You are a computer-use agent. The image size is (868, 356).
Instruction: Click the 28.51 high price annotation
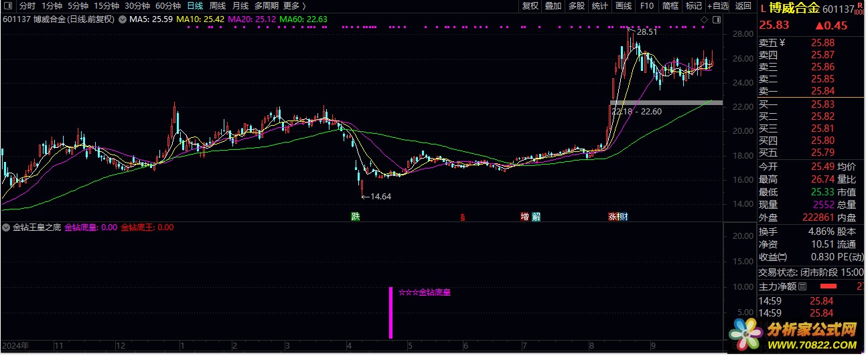646,31
